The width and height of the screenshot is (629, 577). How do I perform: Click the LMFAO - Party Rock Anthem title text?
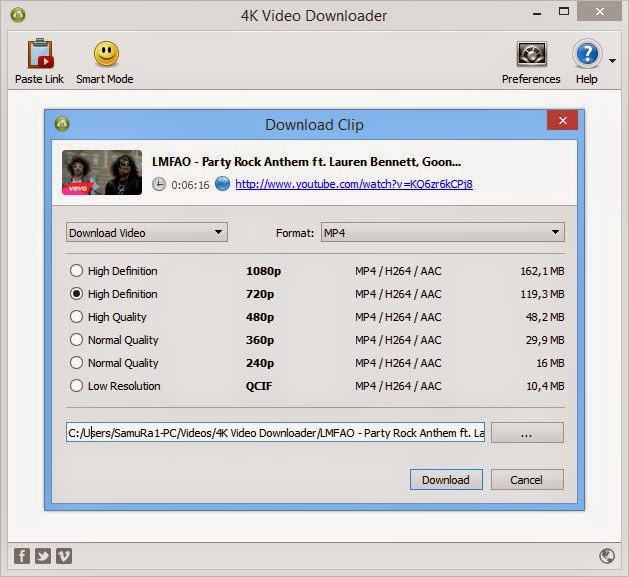pos(306,162)
